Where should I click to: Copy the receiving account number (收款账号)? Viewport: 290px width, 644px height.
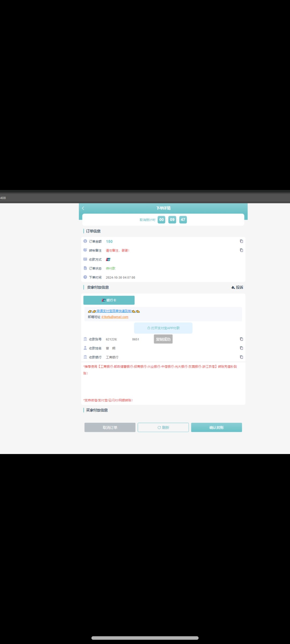241,339
